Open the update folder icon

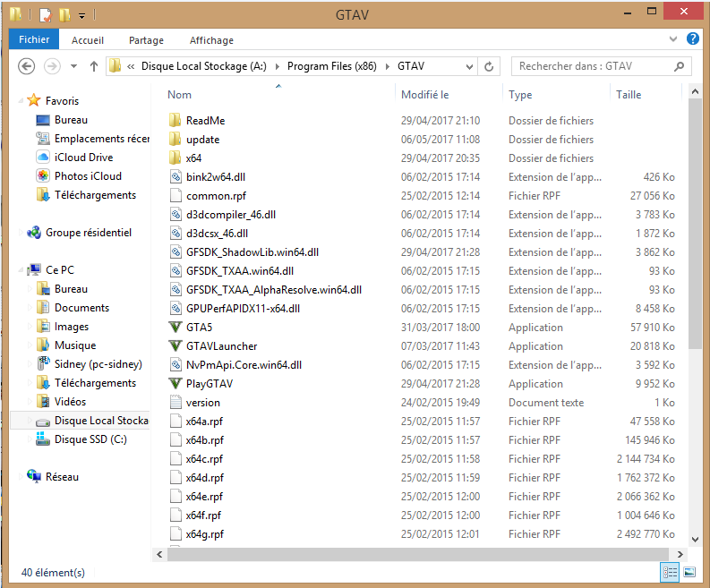pyautogui.click(x=175, y=139)
